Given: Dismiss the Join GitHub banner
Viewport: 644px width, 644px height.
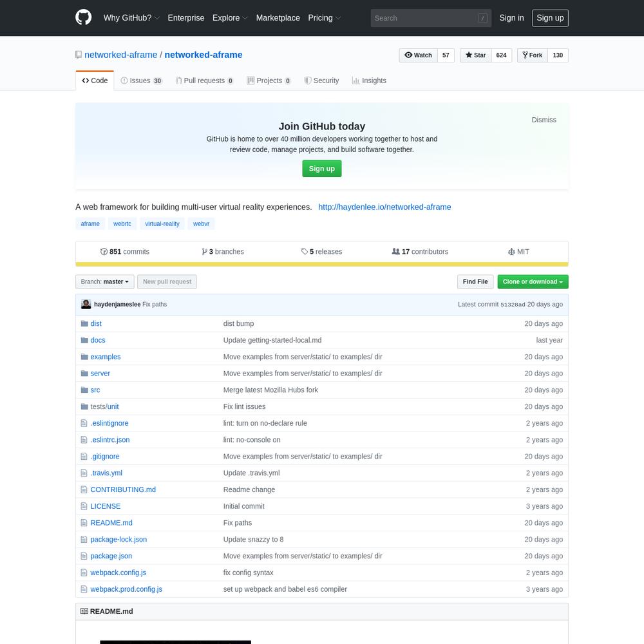Looking at the screenshot, I should [x=544, y=120].
